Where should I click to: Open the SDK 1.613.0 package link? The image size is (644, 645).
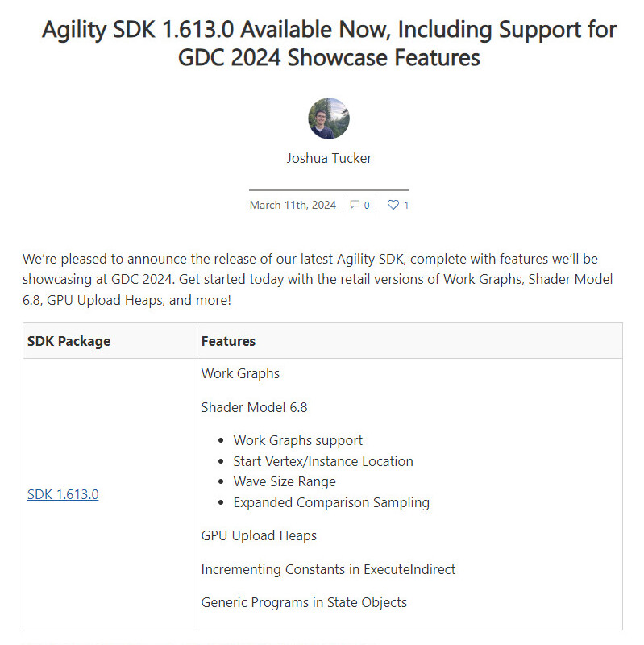tap(63, 494)
